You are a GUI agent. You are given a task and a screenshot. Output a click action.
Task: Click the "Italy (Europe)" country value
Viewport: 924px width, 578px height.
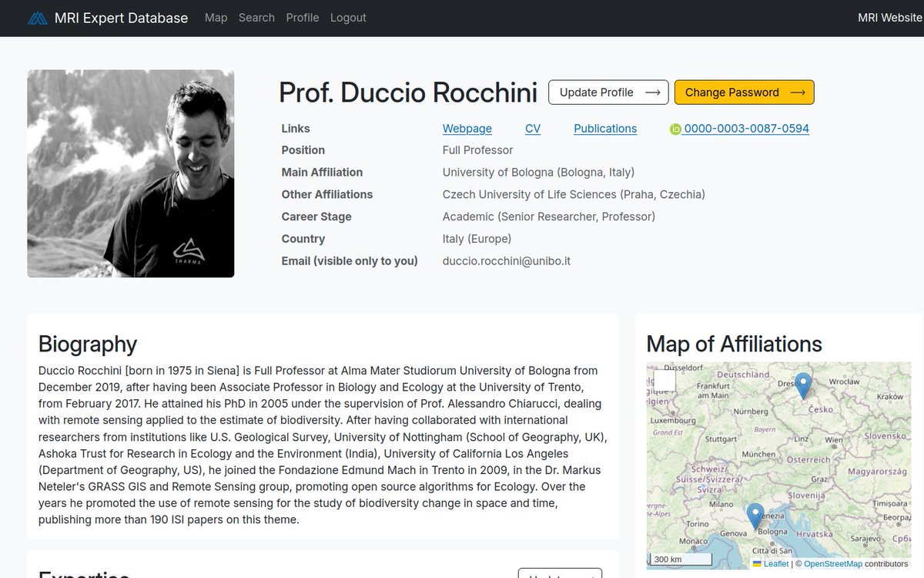pyautogui.click(x=477, y=239)
